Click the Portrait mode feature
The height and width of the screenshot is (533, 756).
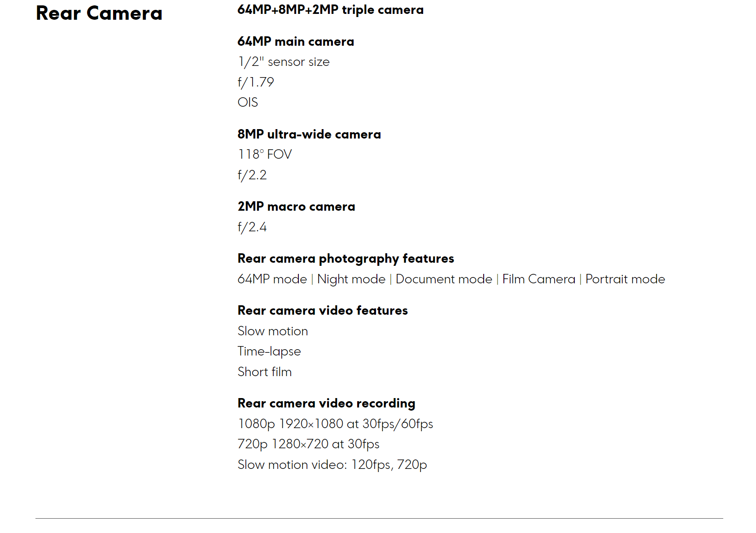(625, 279)
